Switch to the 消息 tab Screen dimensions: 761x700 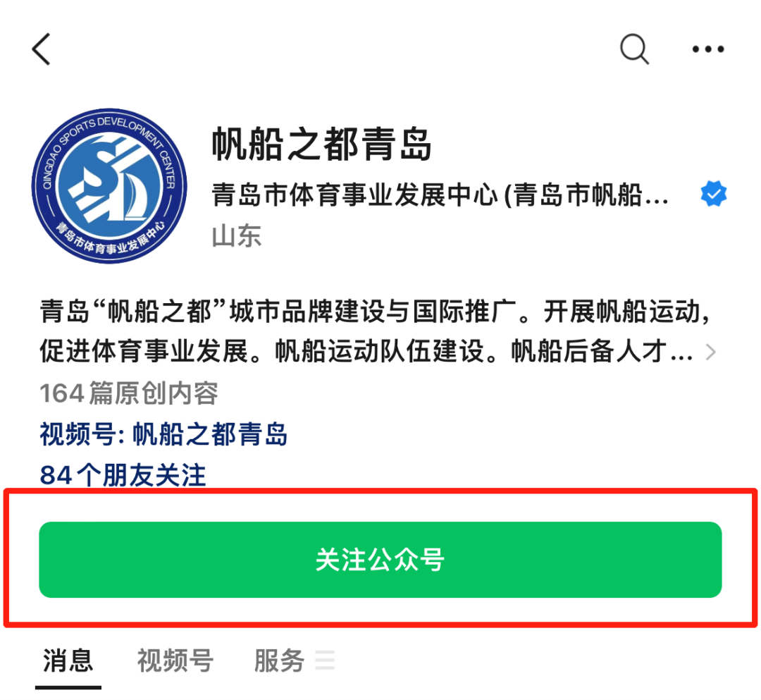(x=68, y=661)
